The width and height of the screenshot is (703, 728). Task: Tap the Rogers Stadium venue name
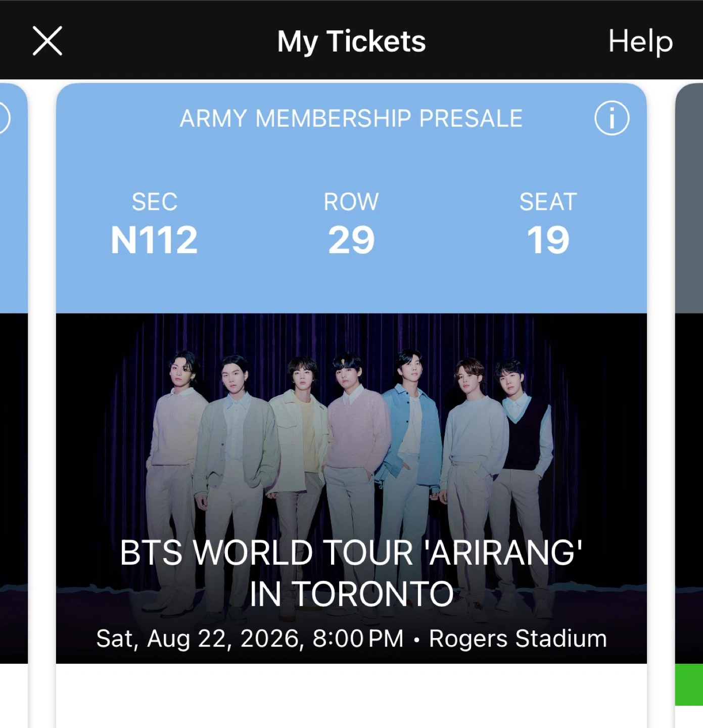[518, 639]
